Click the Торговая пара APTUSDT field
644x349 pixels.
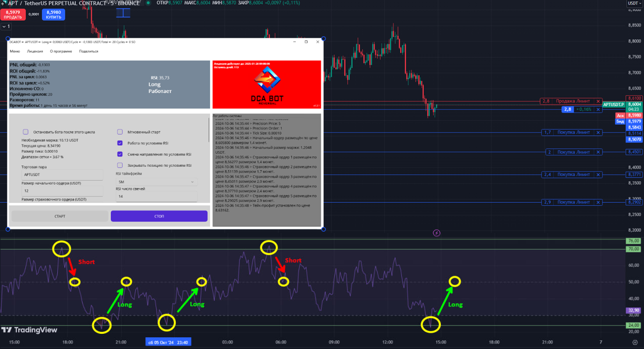point(62,174)
